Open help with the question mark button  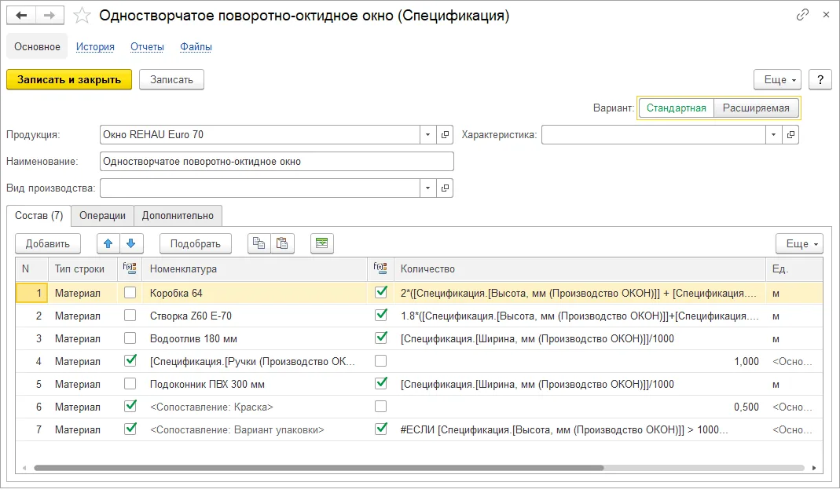(820, 80)
